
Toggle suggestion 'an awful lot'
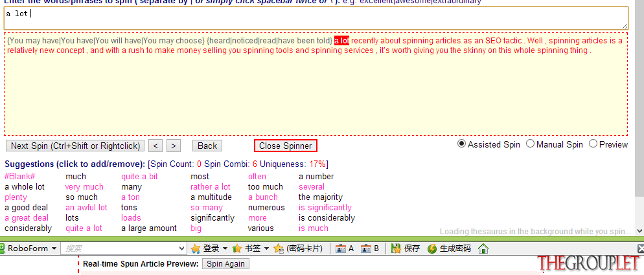click(86, 208)
